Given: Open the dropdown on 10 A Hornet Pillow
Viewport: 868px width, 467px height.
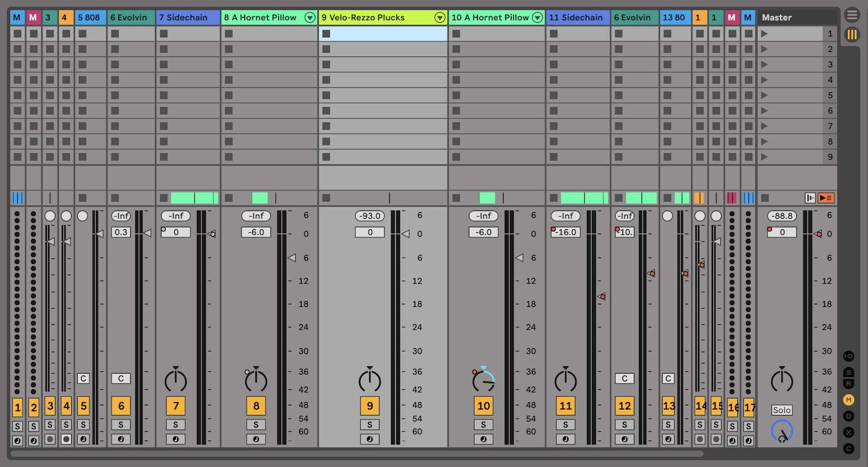Looking at the screenshot, I should click(538, 17).
